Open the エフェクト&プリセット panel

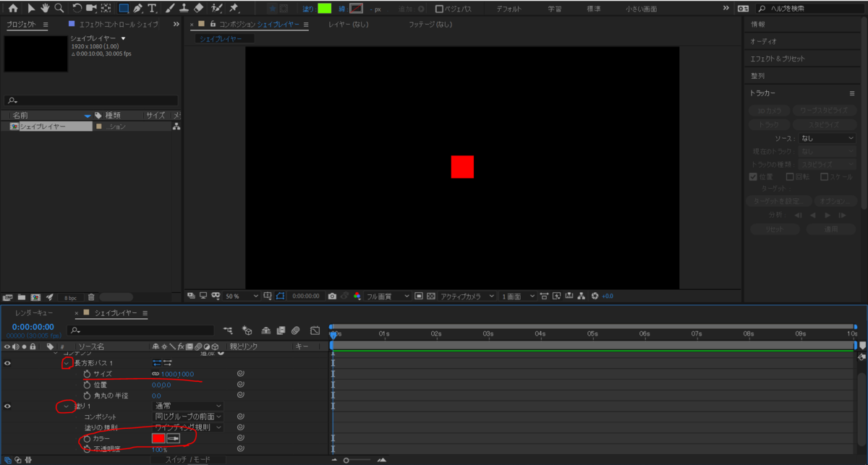(x=777, y=59)
